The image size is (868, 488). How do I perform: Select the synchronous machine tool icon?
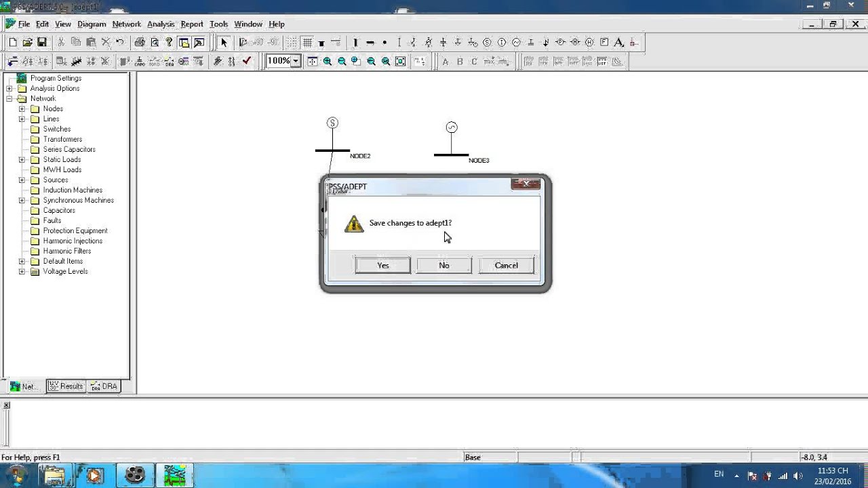pos(516,42)
